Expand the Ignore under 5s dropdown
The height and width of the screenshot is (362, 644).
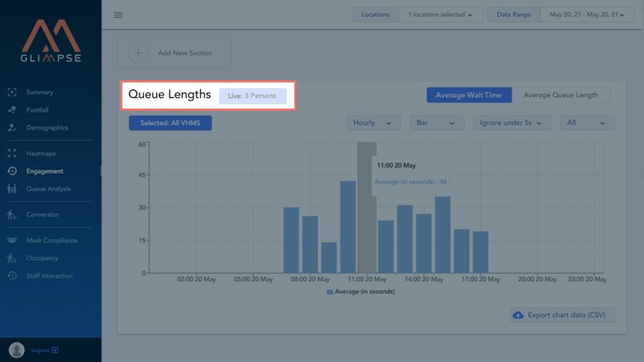click(512, 123)
